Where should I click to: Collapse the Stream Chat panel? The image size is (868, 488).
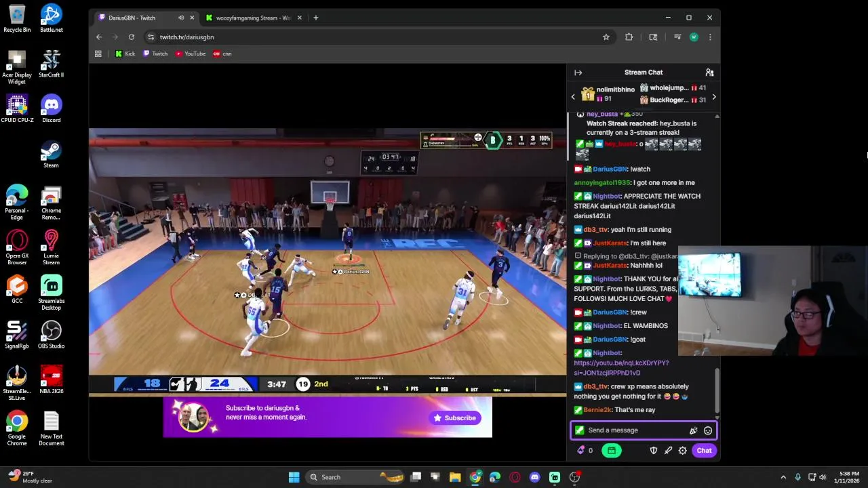pyautogui.click(x=578, y=73)
